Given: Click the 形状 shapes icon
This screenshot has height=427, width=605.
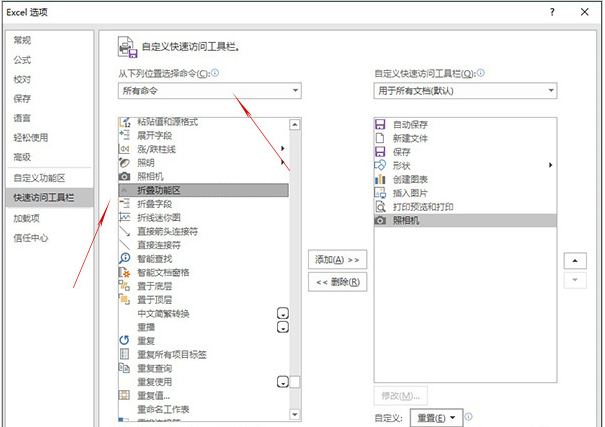Looking at the screenshot, I should click(x=380, y=165).
